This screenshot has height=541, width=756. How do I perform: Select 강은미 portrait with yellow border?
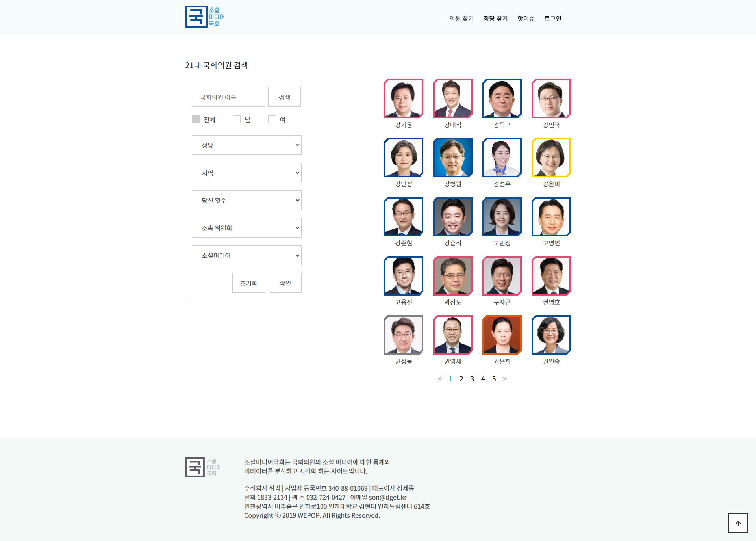click(x=551, y=158)
